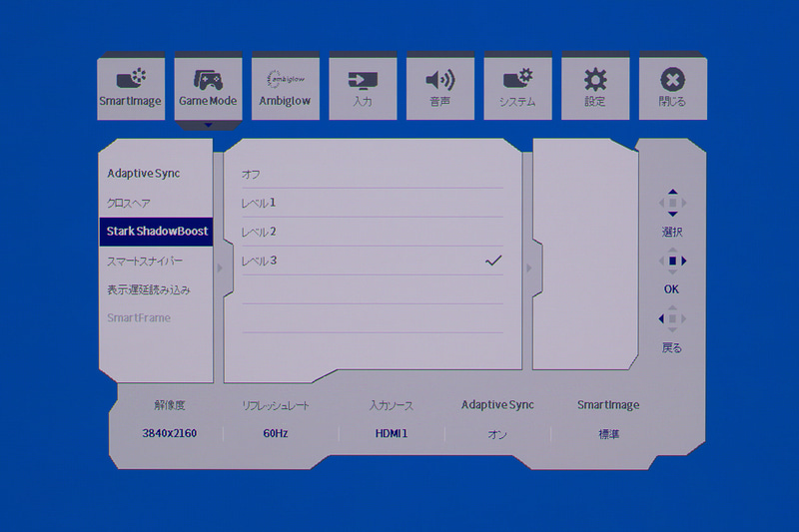Select Stark ShadowBoost menu entry

[x=156, y=232]
